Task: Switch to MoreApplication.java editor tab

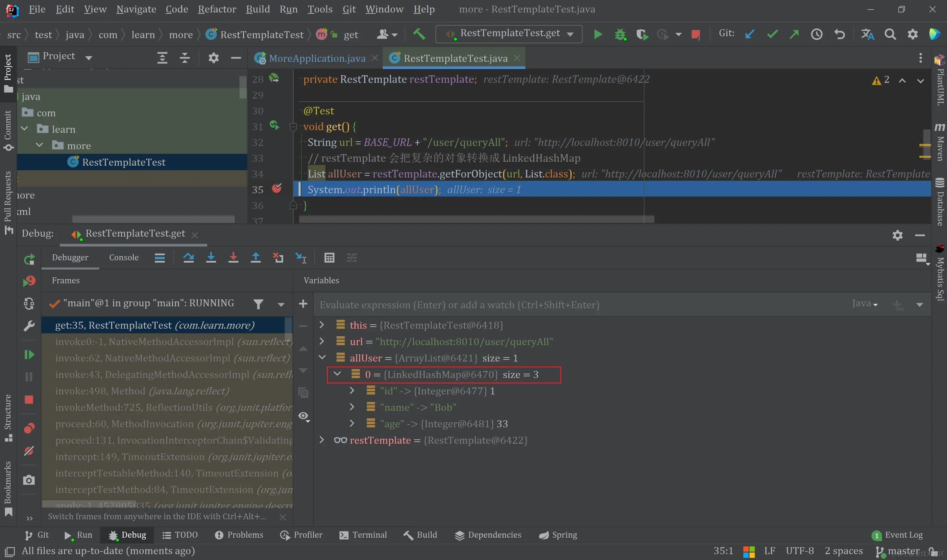Action: coord(317,58)
